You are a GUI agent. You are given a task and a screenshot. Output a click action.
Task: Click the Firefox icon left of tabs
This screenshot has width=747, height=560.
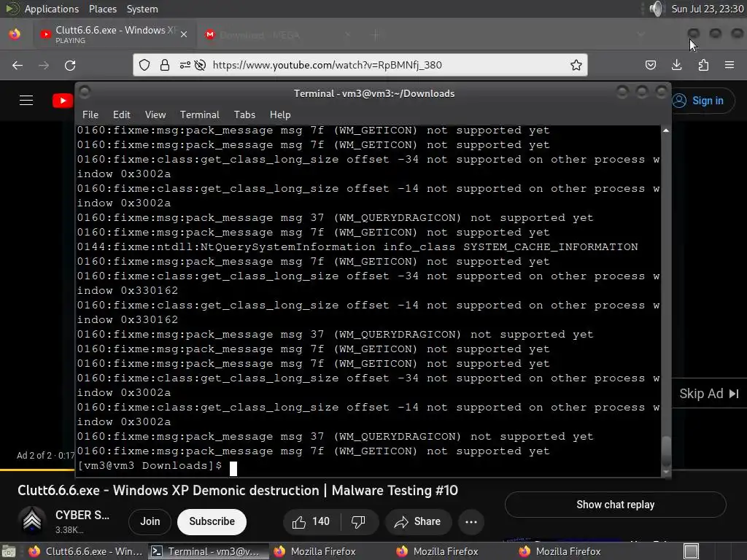point(15,34)
